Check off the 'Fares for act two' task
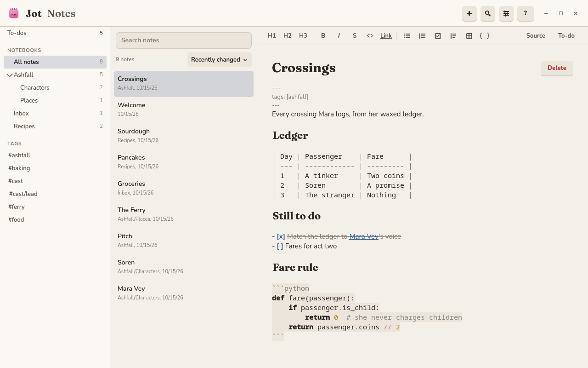 (280, 246)
